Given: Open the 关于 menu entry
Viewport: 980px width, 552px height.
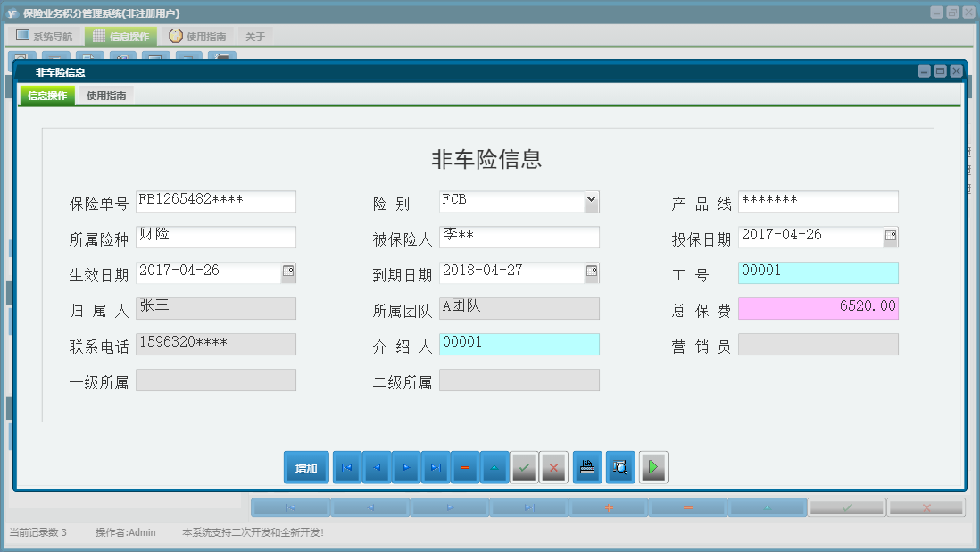Looking at the screenshot, I should point(255,35).
